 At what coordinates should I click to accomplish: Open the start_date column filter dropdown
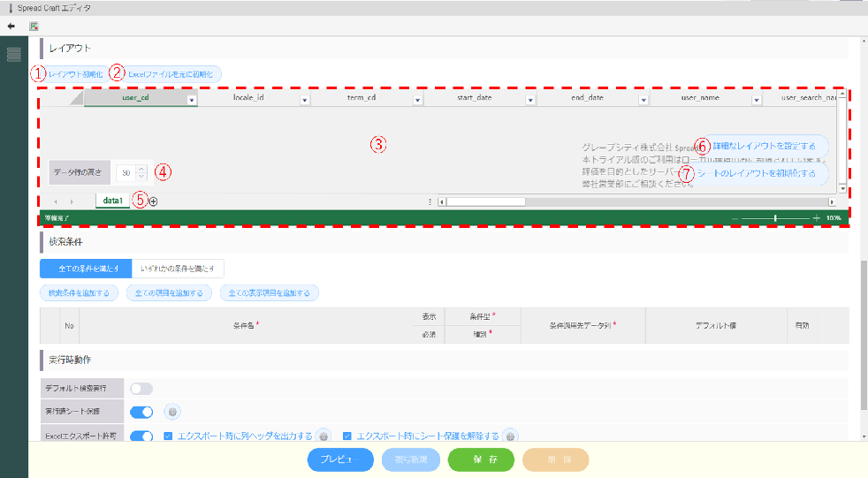530,101
